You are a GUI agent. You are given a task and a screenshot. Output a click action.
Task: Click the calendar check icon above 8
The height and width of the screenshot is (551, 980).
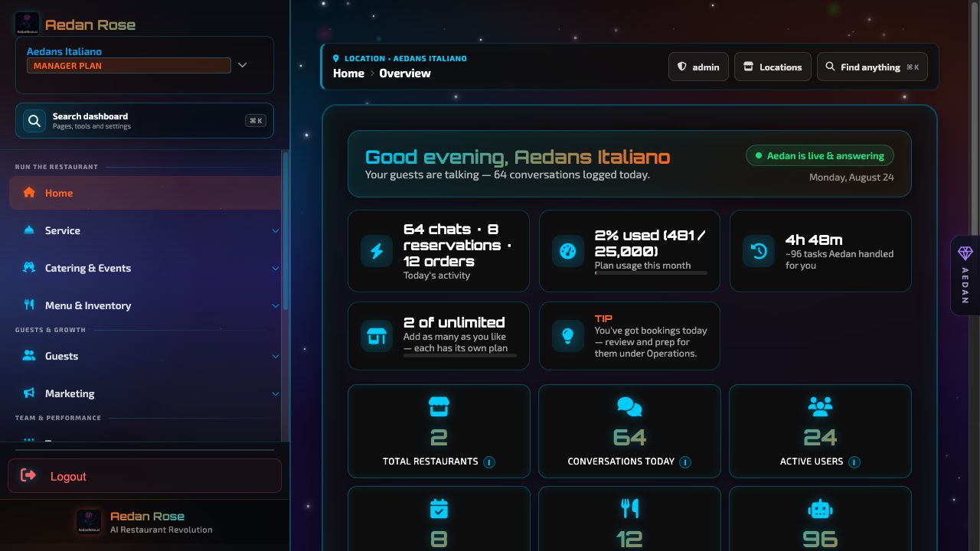click(439, 509)
